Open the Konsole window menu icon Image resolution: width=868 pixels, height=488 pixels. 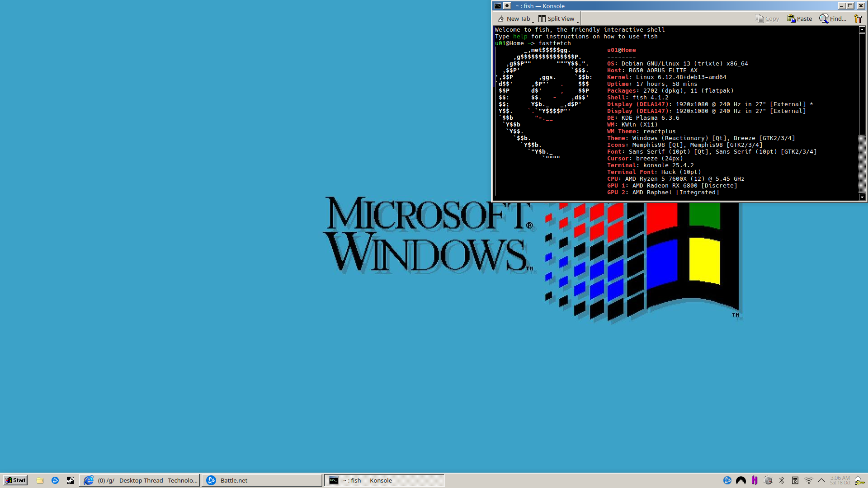pos(498,6)
